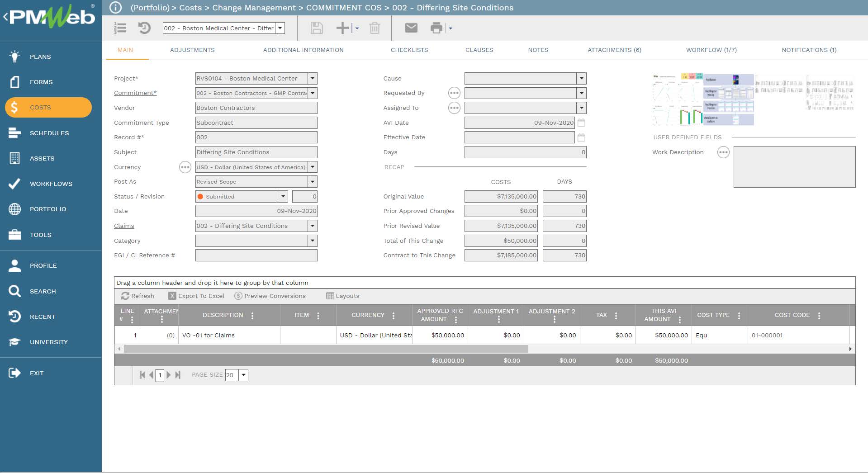Open PLANS in the sidebar
The image size is (868, 473).
(40, 57)
